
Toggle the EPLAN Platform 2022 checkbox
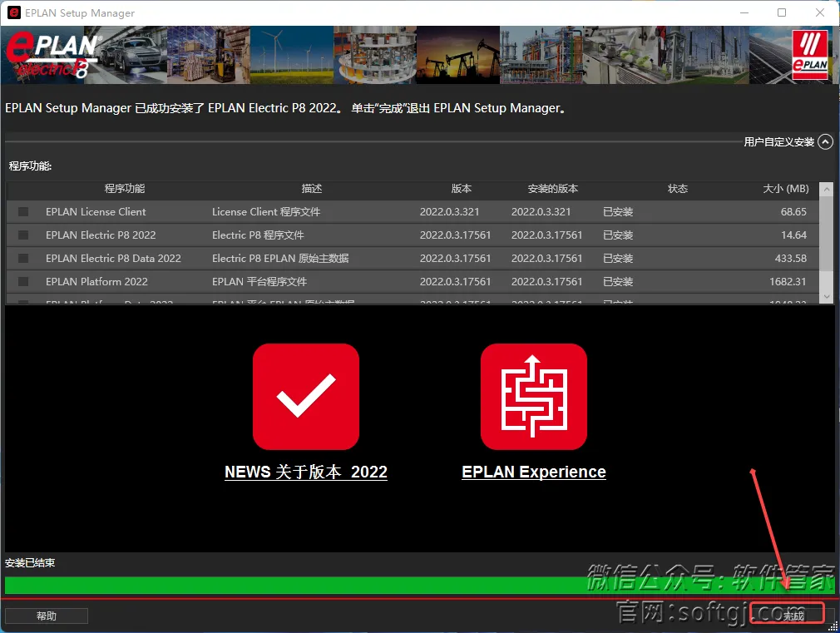pos(23,282)
